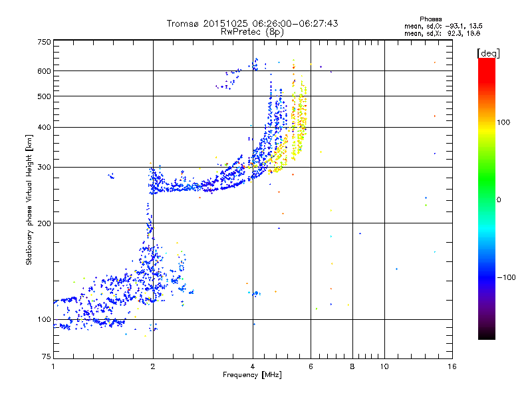Screen dimensions: 532x399
Task: Click the 'Phases' header label
Action: tap(430, 19)
